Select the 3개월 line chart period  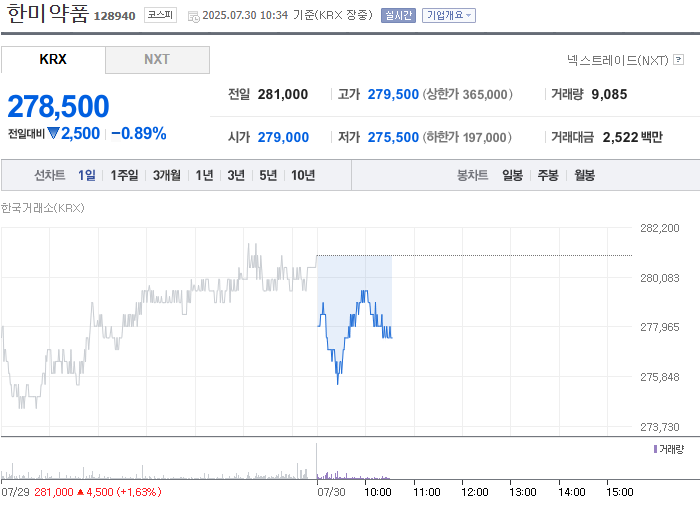(167, 175)
